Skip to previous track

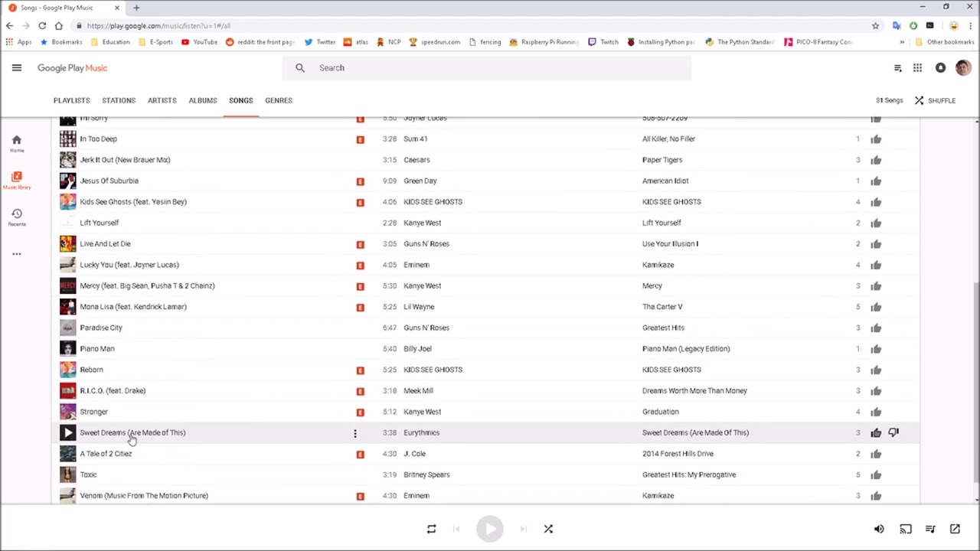(456, 529)
